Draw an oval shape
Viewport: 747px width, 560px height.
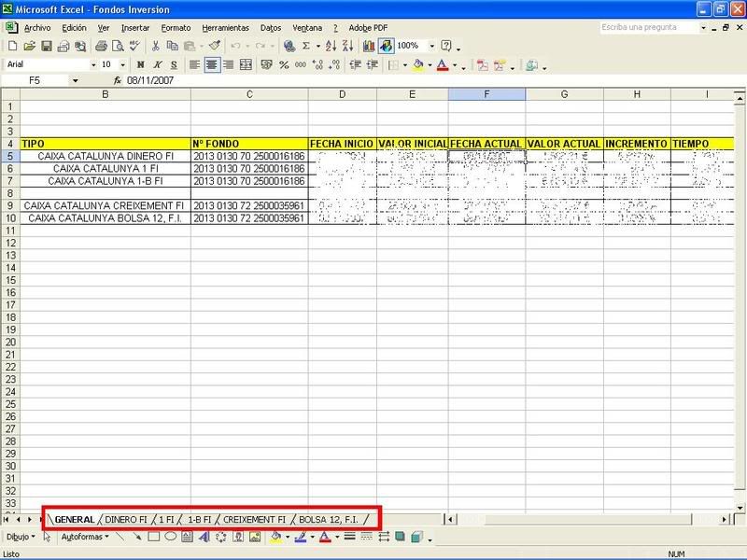pos(171,538)
